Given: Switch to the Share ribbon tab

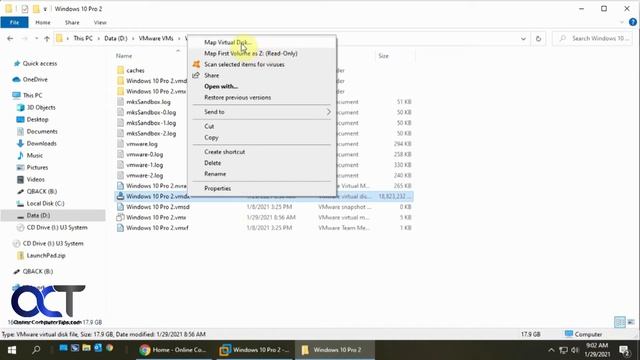Looking at the screenshot, I should (72, 22).
